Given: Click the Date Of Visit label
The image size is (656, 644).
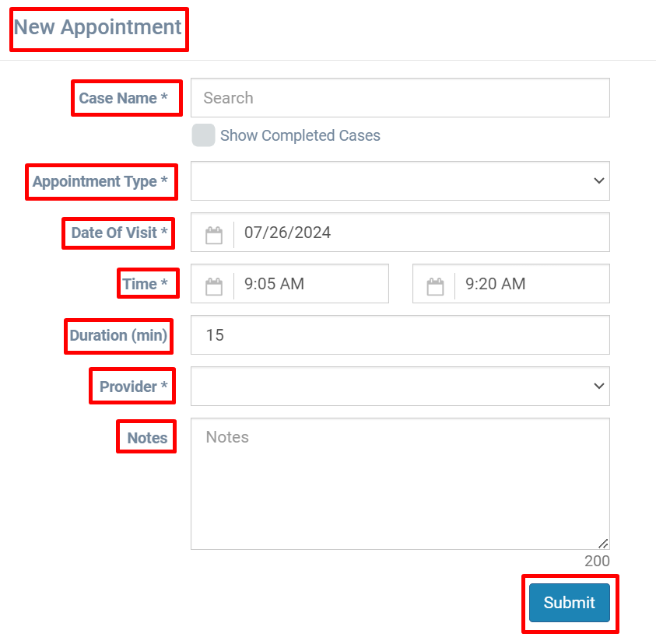Looking at the screenshot, I should 120,233.
